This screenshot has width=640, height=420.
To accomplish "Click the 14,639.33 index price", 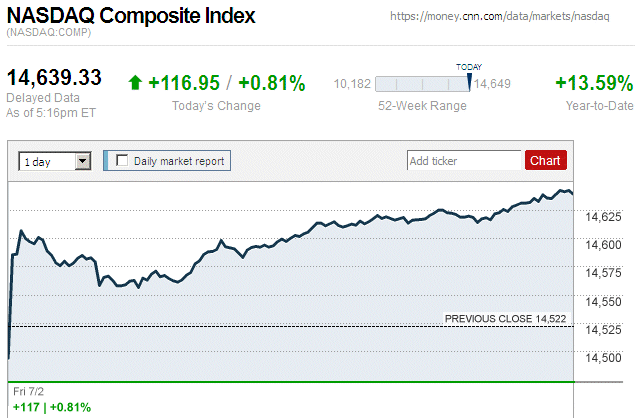I will [x=55, y=78].
